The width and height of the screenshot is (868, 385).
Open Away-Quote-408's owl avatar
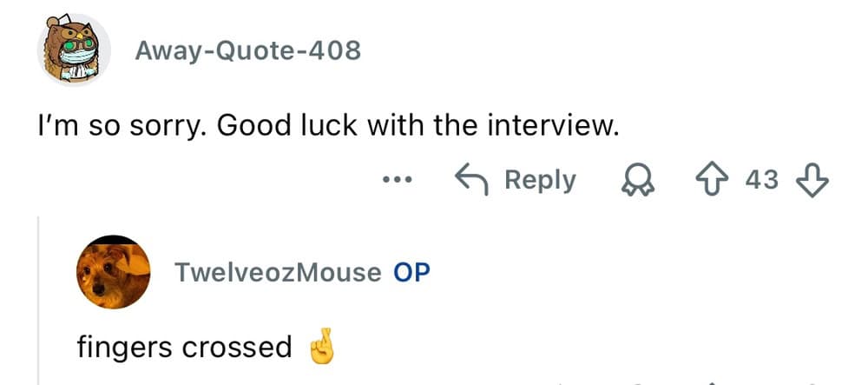[73, 50]
